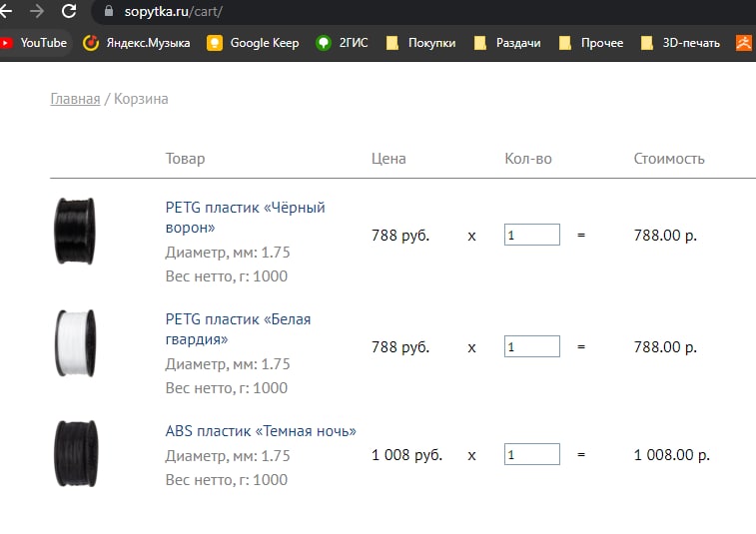Viewport: 756px width, 534px height.
Task: Click the padlock site security icon
Action: (x=109, y=11)
